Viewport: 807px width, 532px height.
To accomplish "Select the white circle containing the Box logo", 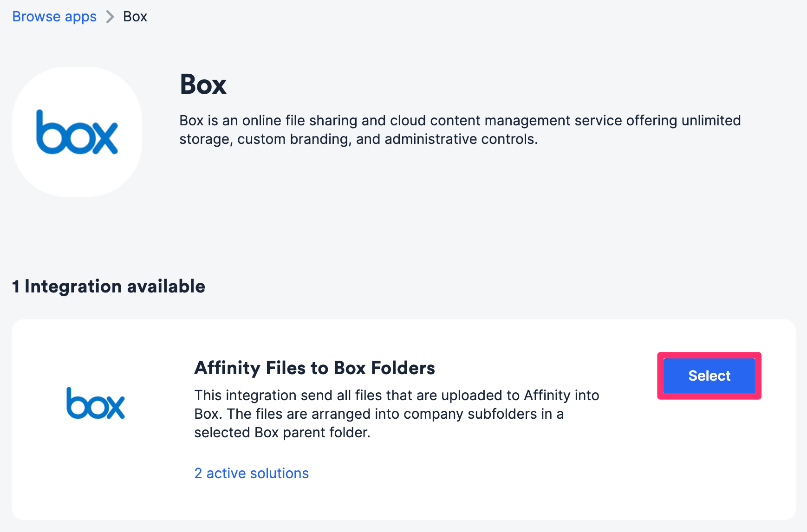I will pyautogui.click(x=77, y=131).
